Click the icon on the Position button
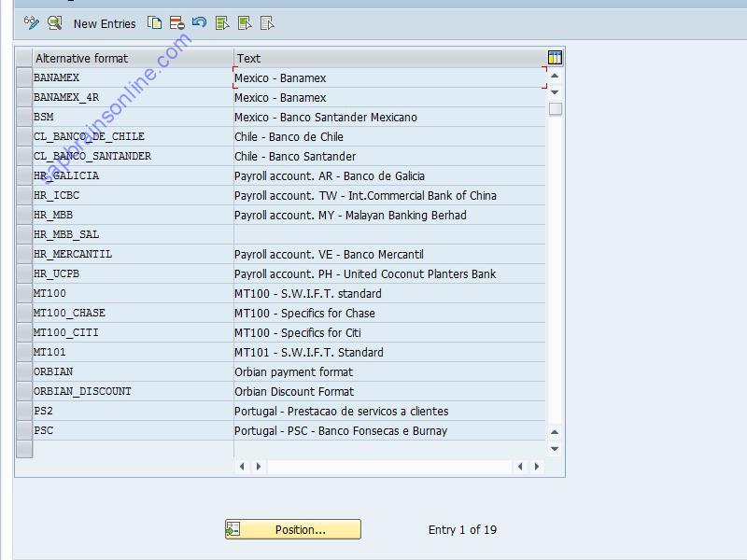The width and height of the screenshot is (747, 560). pyautogui.click(x=233, y=529)
